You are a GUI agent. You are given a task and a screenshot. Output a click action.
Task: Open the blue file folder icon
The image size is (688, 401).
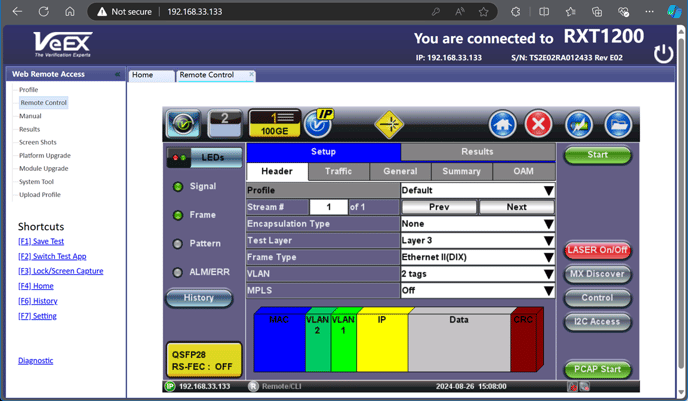tap(619, 125)
